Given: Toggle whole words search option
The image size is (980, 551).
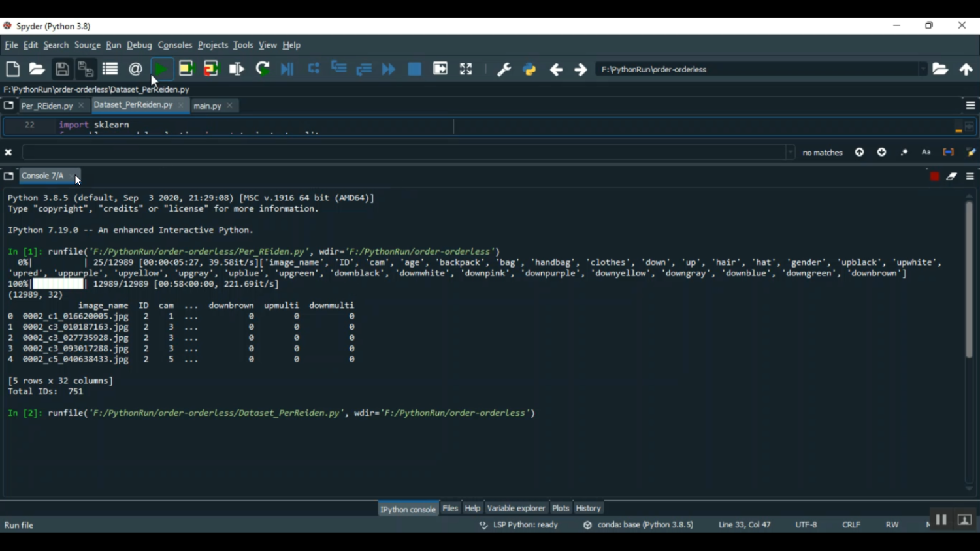Looking at the screenshot, I should coord(948,152).
